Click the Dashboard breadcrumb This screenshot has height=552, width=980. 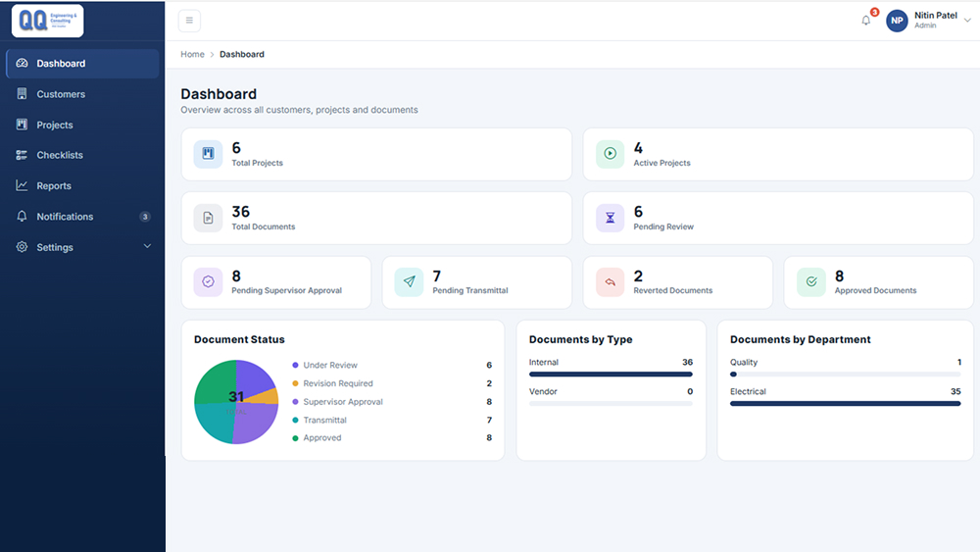(x=242, y=54)
